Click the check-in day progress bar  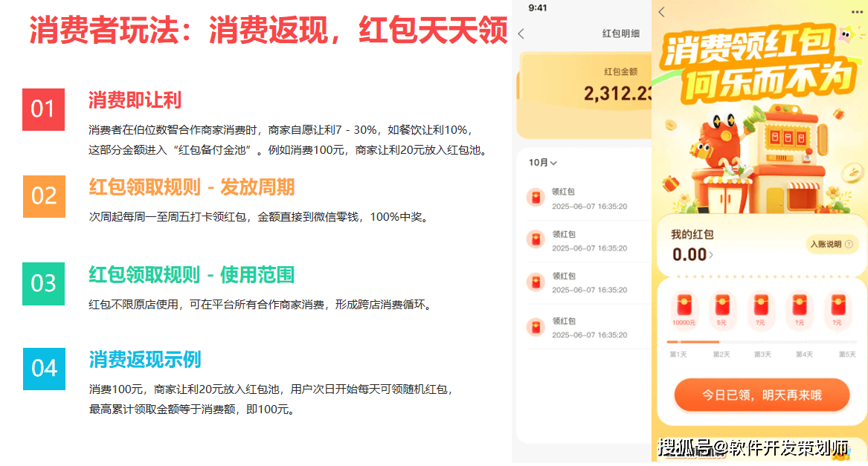click(x=759, y=342)
